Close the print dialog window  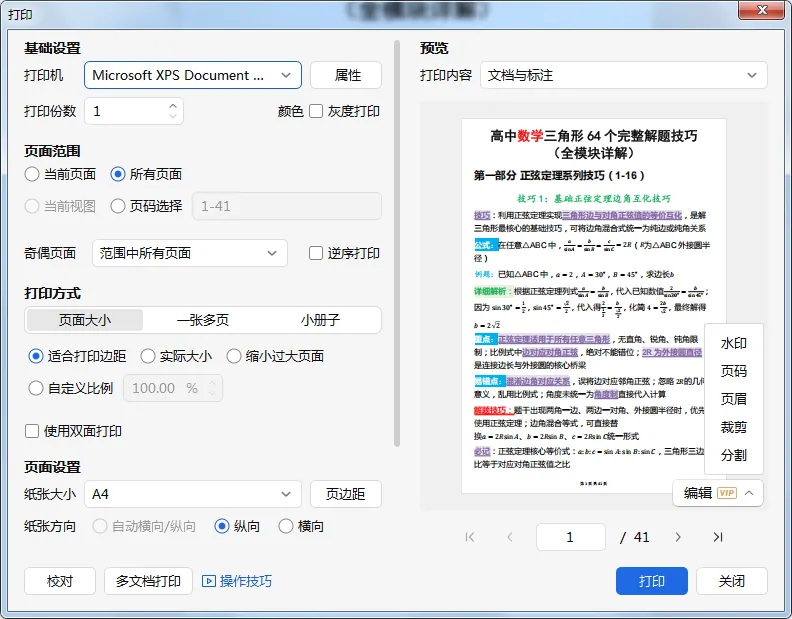click(763, 10)
